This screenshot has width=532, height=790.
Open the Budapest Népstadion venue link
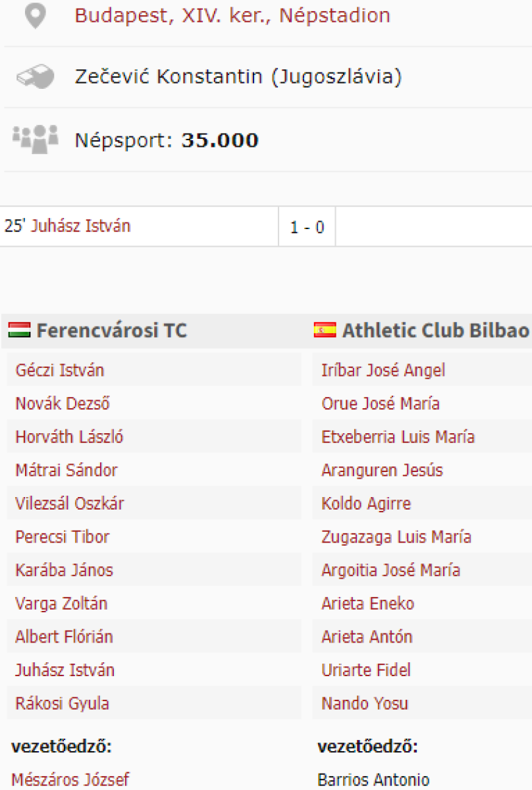[232, 16]
